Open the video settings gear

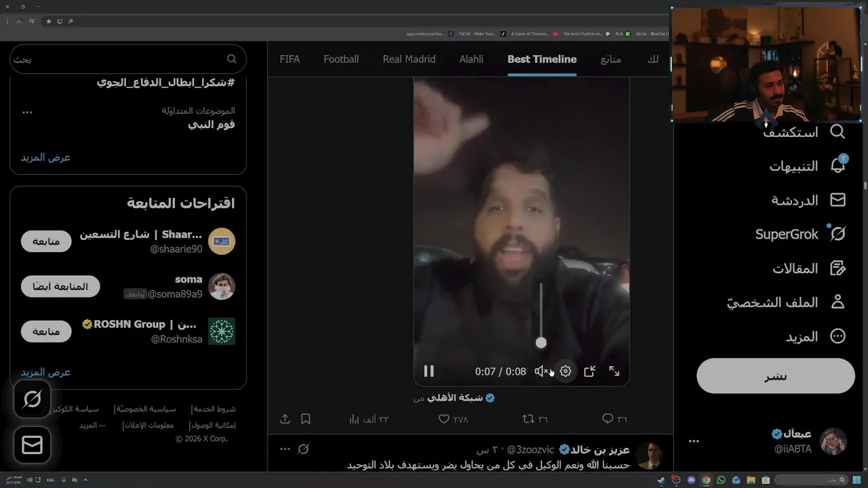coord(566,371)
